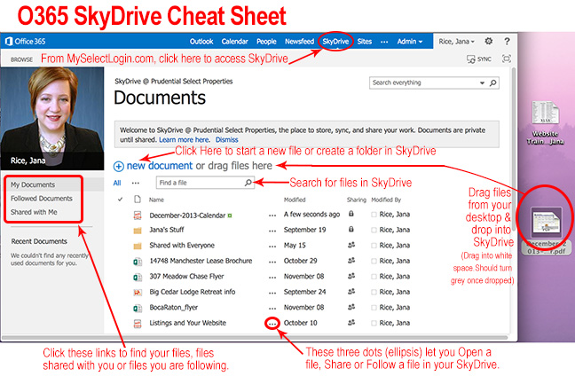Click the magnifier in Find a file box
This screenshot has height=392, width=575.
coord(248,183)
